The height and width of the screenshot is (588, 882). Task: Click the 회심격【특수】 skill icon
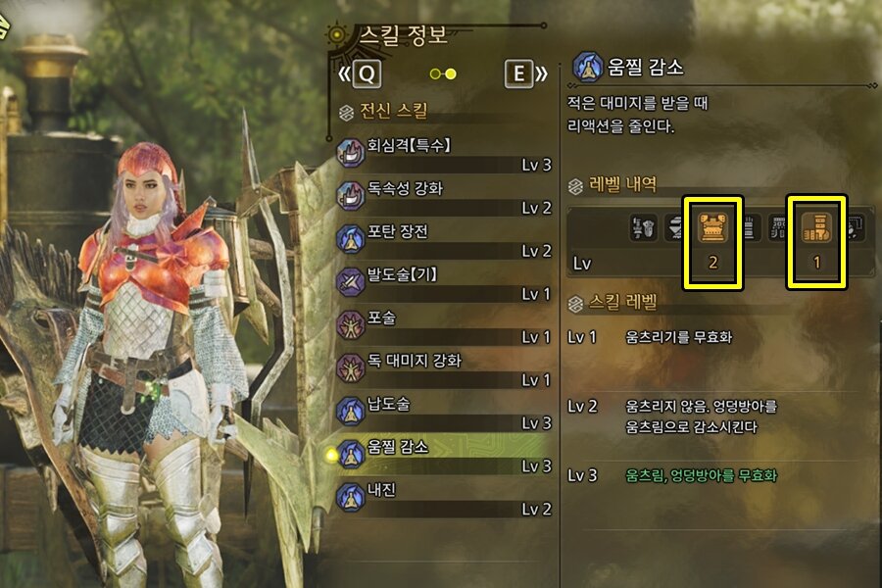click(x=351, y=153)
